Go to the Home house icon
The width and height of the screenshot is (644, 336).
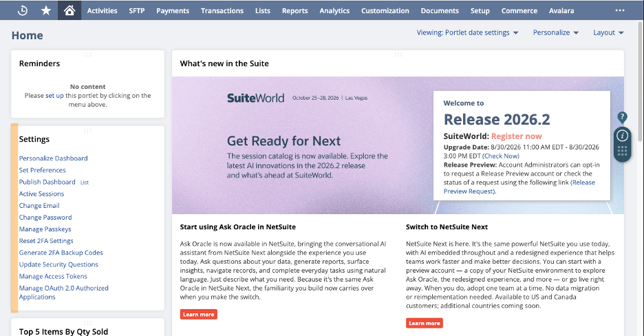69,10
